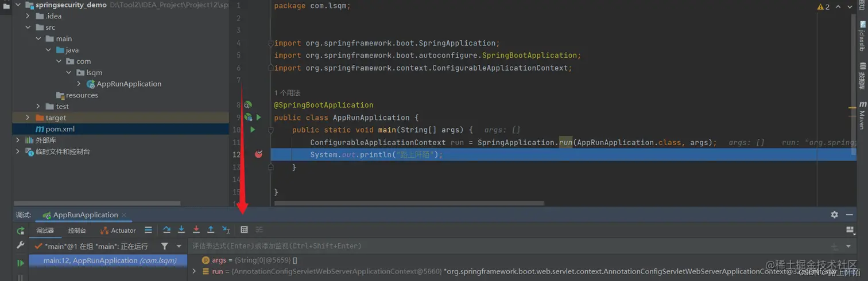Close the AppRunApplication debug session tab
The width and height of the screenshot is (868, 281).
pyautogui.click(x=124, y=215)
